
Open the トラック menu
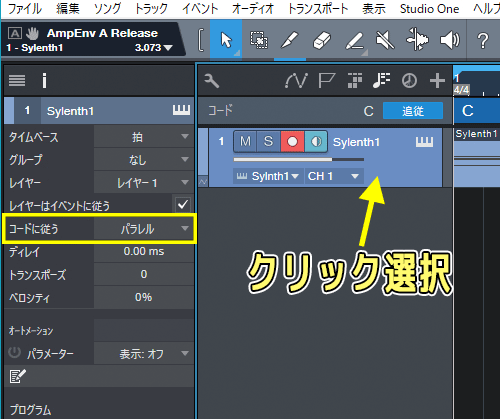tap(151, 9)
